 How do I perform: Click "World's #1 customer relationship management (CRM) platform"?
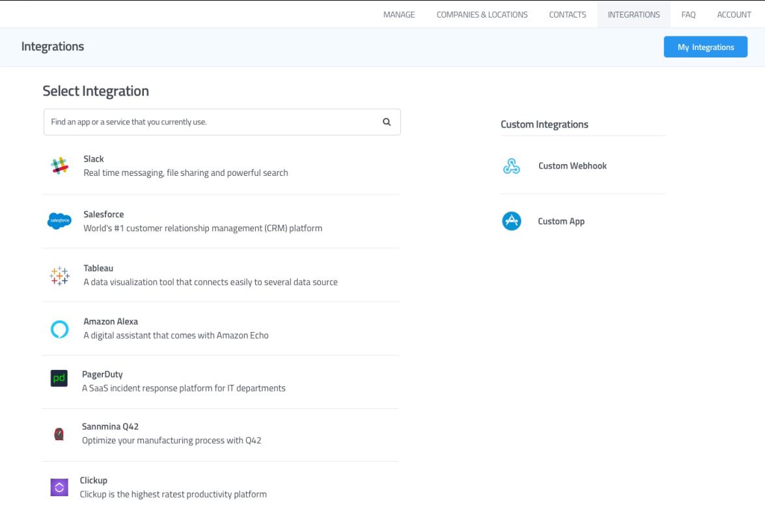pos(203,228)
